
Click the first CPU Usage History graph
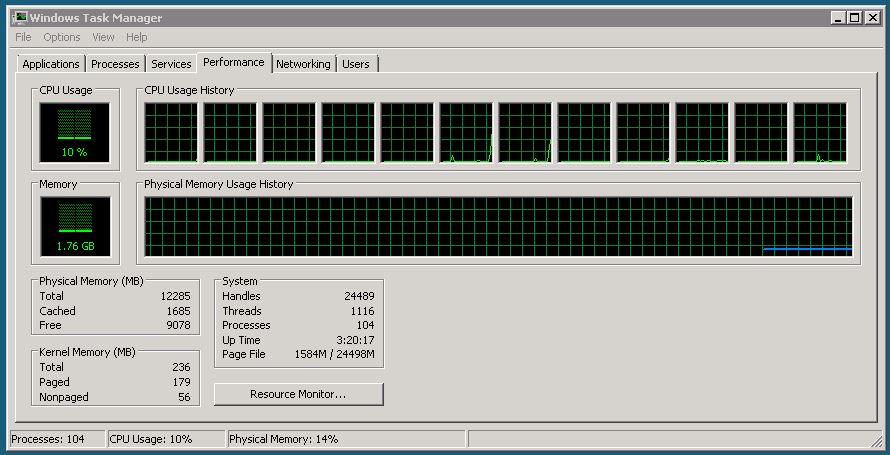[x=171, y=133]
